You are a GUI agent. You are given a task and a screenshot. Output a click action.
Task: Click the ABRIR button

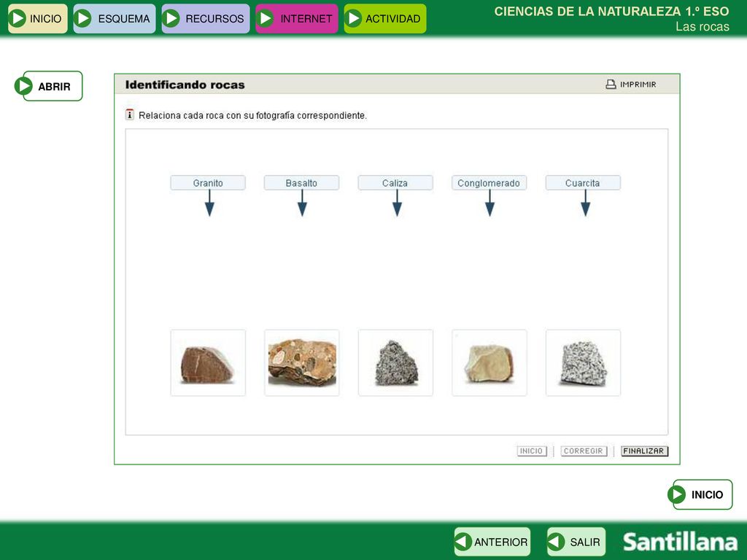tap(49, 86)
